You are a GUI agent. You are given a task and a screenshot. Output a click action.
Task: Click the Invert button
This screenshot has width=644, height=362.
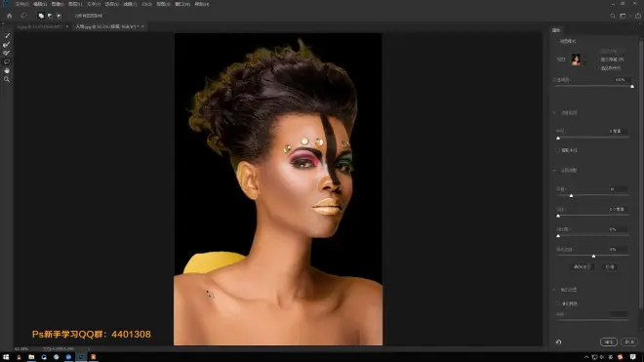[x=610, y=267]
